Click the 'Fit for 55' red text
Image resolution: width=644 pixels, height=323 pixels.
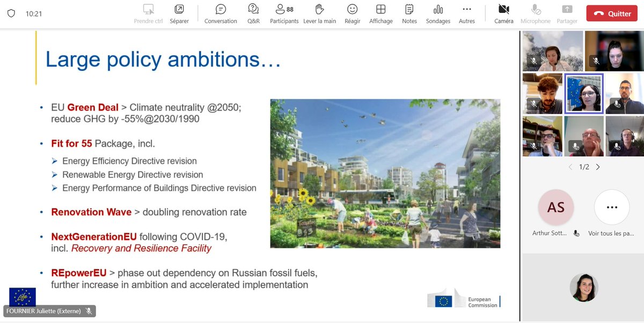pyautogui.click(x=71, y=143)
